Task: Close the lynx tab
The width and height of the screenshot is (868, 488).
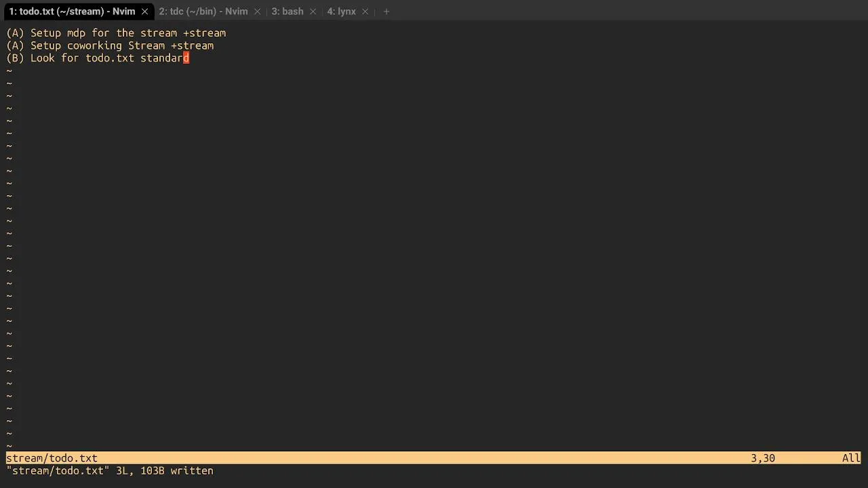Action: [x=366, y=12]
